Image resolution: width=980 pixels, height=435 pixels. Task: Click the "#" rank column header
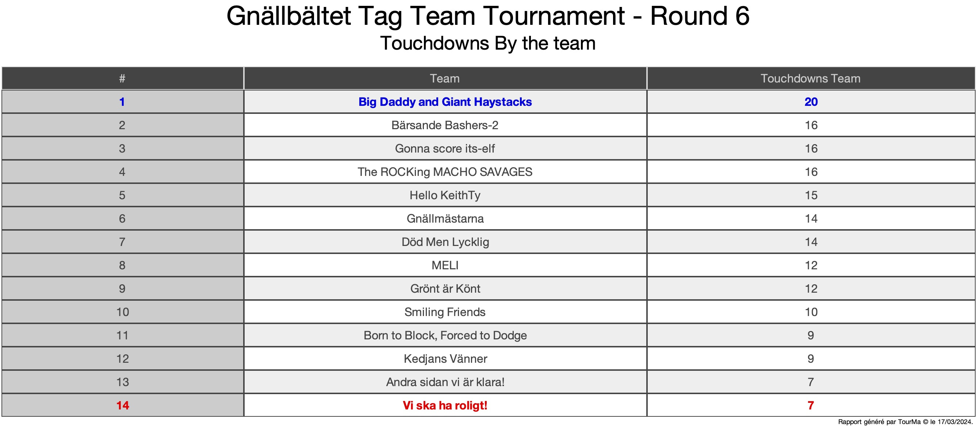click(122, 78)
